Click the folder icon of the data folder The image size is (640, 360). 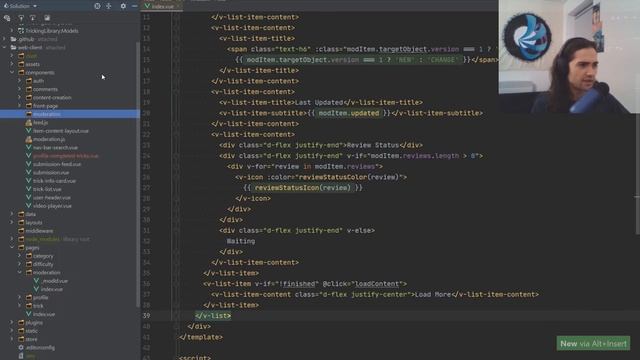click(x=21, y=214)
